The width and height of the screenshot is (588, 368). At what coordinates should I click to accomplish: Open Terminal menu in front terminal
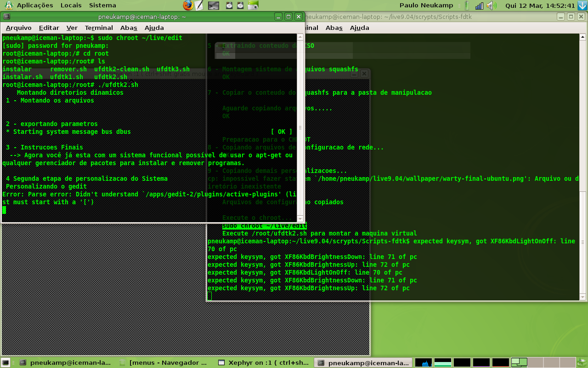[x=99, y=28]
